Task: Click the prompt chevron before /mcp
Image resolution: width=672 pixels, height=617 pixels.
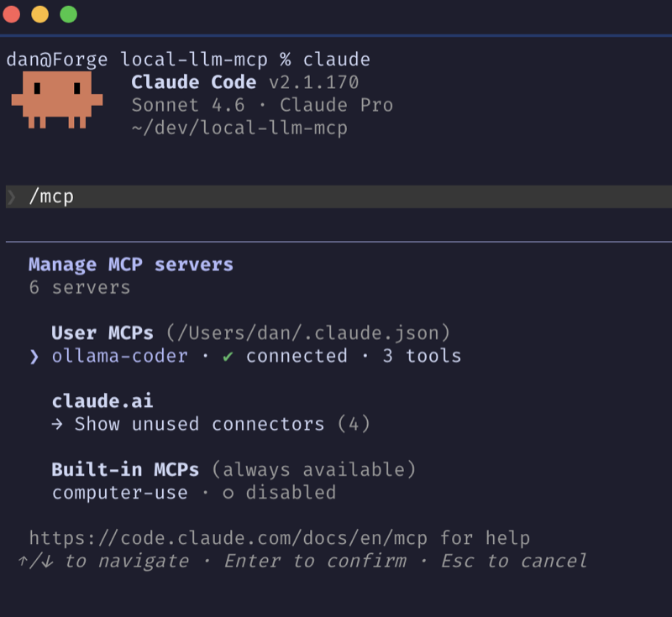Action: click(12, 197)
